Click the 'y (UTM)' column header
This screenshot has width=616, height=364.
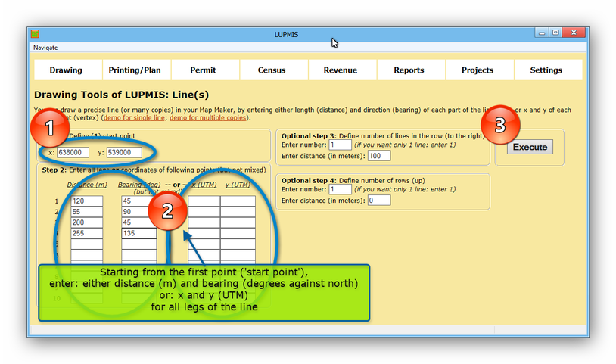point(238,185)
